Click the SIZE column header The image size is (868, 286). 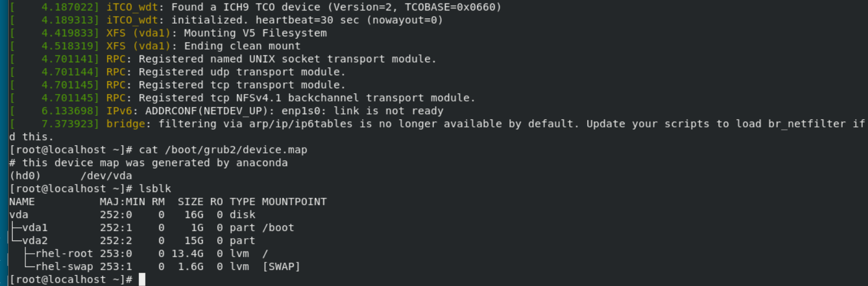click(x=190, y=202)
